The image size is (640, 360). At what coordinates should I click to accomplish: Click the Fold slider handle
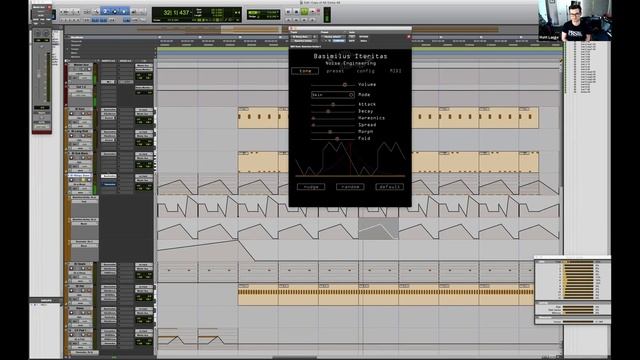(x=337, y=139)
